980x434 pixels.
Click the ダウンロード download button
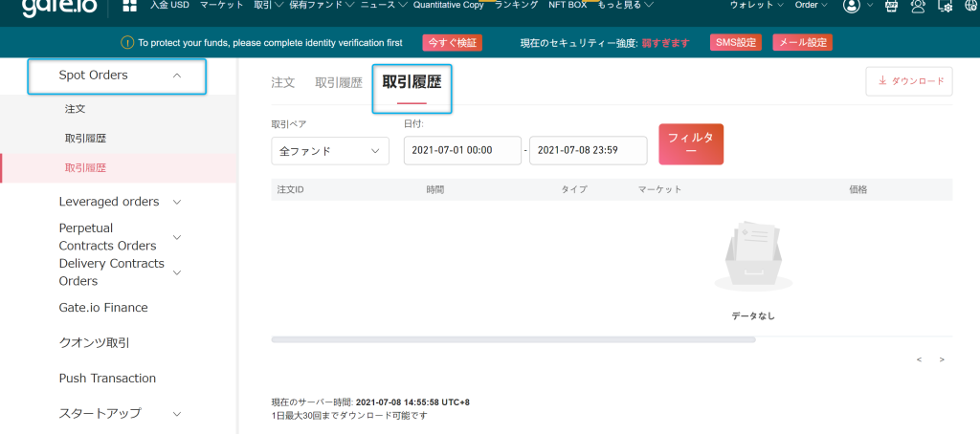pyautogui.click(x=909, y=81)
